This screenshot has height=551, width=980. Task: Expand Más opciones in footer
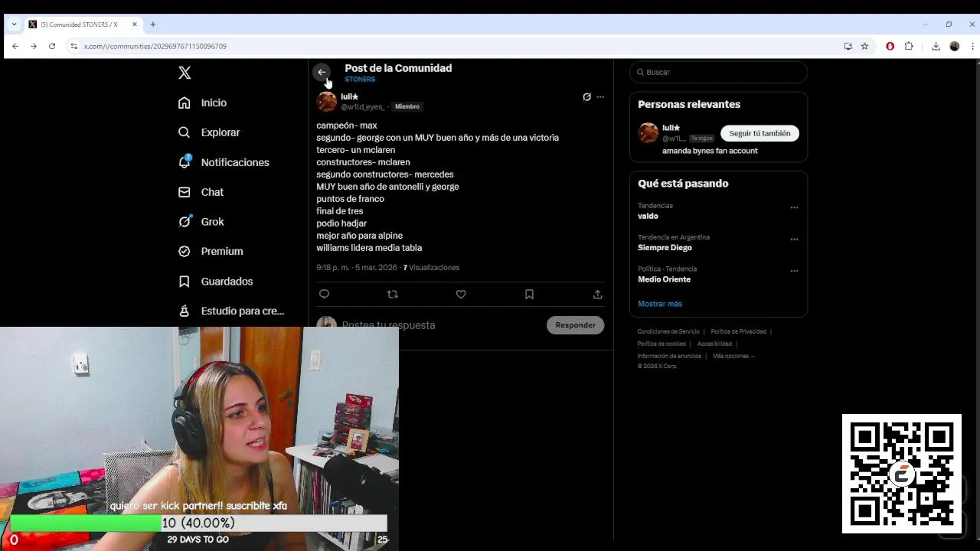pyautogui.click(x=733, y=356)
